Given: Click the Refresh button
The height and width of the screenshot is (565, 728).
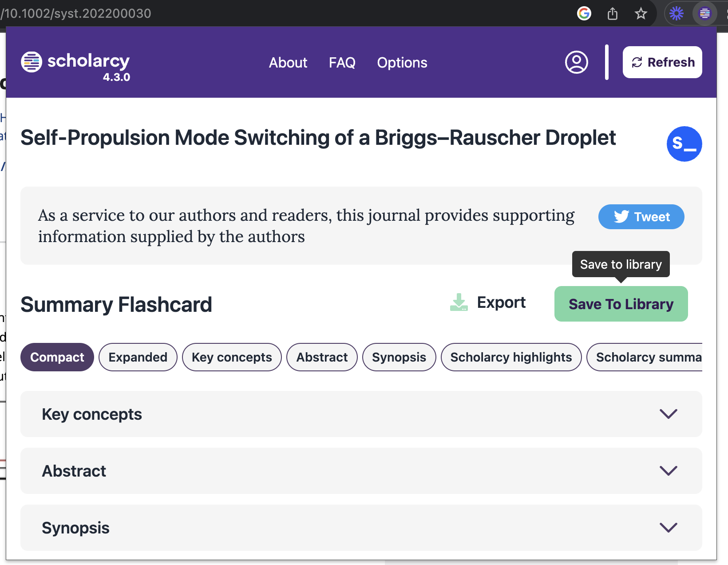Looking at the screenshot, I should (x=662, y=62).
